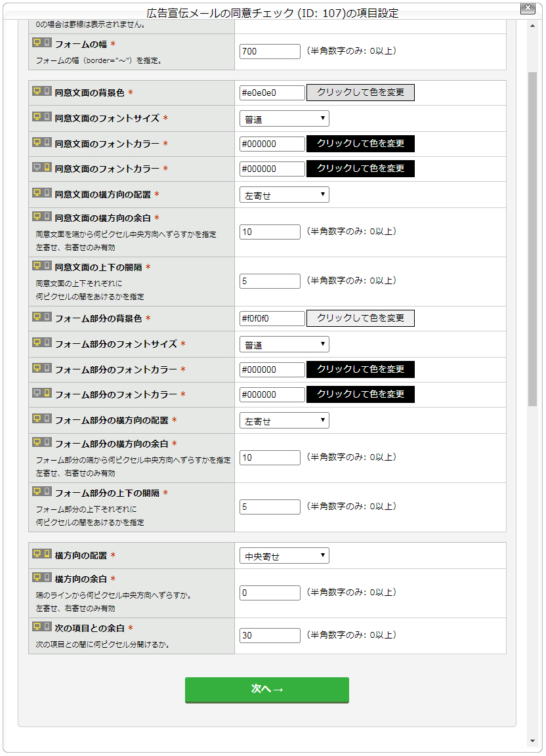Click the yellow PC icon beside フォーム部分のフォントカラー

(x=37, y=367)
